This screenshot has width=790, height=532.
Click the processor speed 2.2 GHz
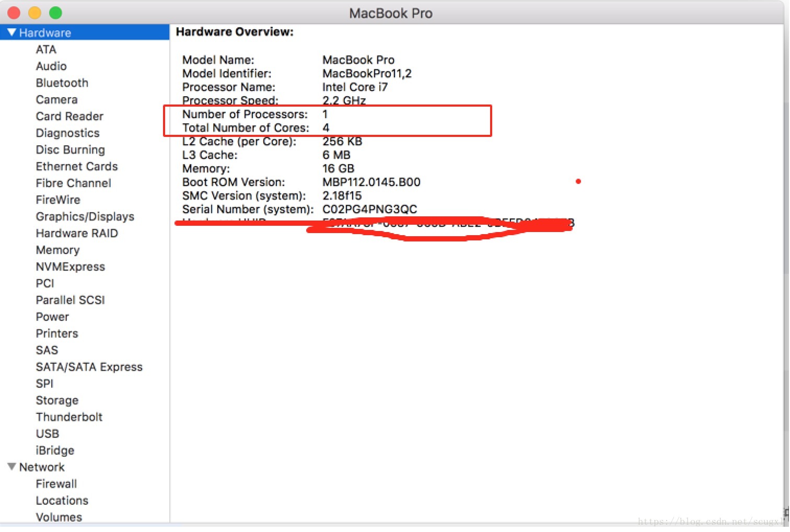tap(344, 100)
